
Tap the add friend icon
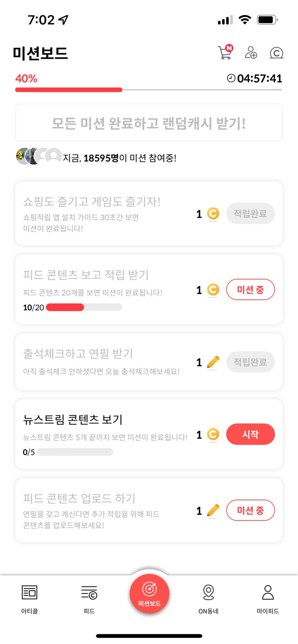pyautogui.click(x=251, y=53)
